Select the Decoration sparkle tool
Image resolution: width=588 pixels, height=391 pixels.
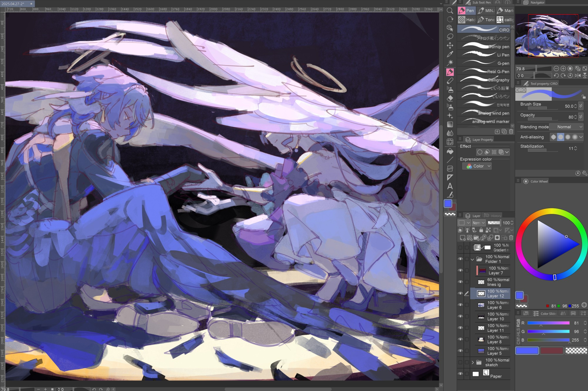pos(450,116)
